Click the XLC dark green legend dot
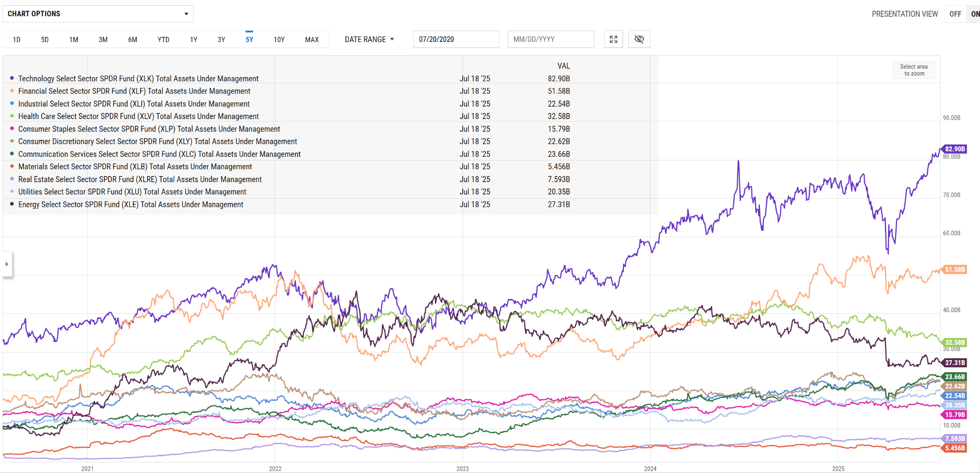 point(12,154)
